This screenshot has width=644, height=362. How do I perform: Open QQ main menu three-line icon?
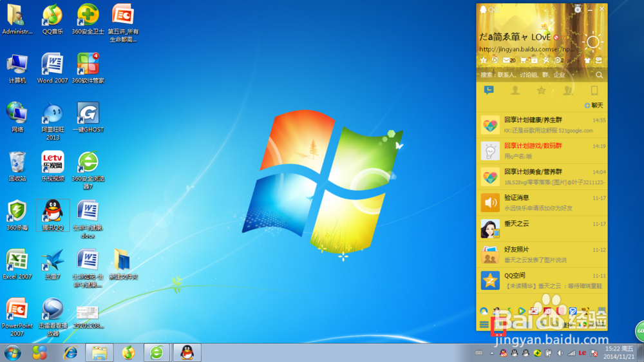484,325
